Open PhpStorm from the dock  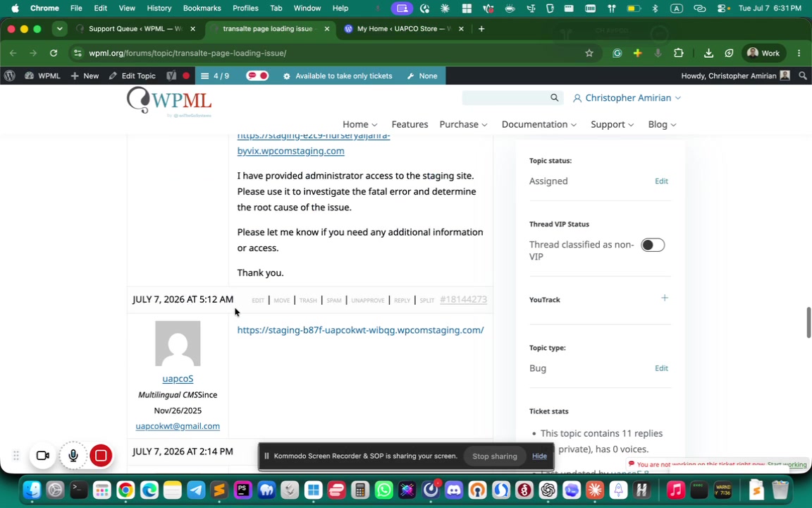243,490
